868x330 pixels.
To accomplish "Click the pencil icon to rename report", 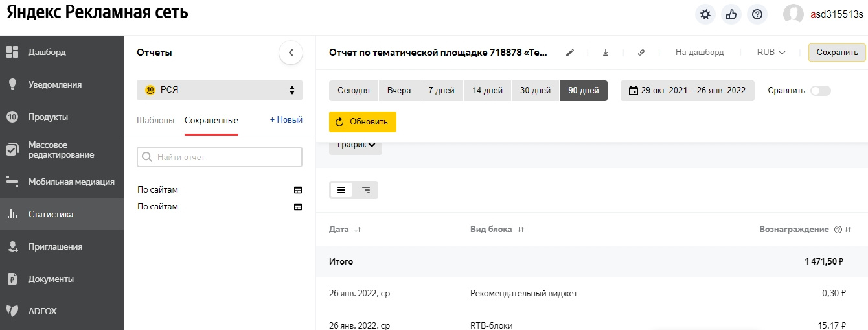I will pos(570,53).
